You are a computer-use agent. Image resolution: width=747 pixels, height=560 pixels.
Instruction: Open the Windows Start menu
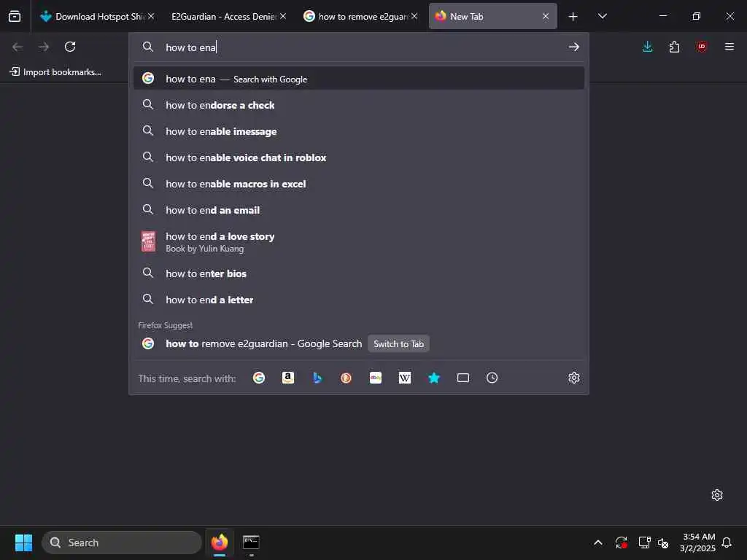(23, 542)
